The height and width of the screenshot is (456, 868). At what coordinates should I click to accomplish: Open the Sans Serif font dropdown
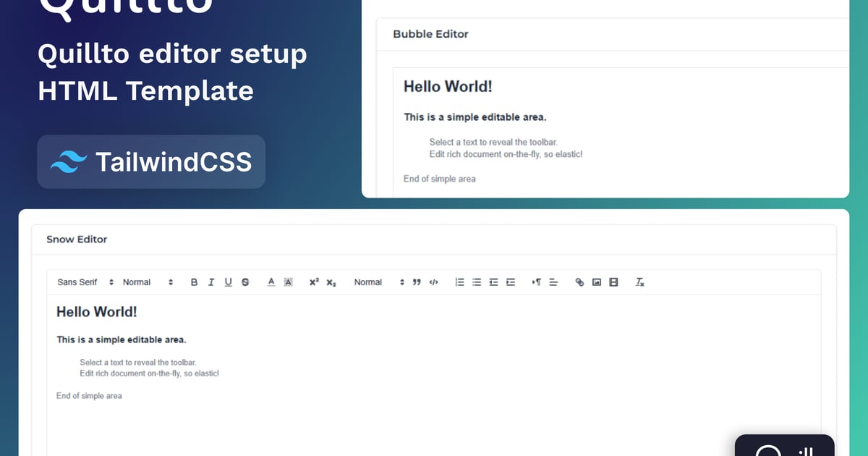tap(85, 282)
